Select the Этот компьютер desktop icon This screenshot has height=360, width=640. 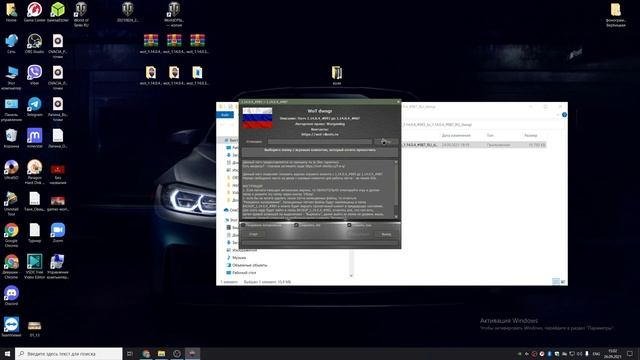coord(11,78)
